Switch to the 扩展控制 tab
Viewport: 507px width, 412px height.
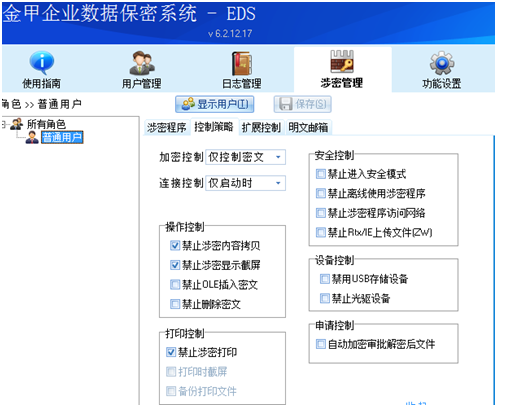point(261,127)
